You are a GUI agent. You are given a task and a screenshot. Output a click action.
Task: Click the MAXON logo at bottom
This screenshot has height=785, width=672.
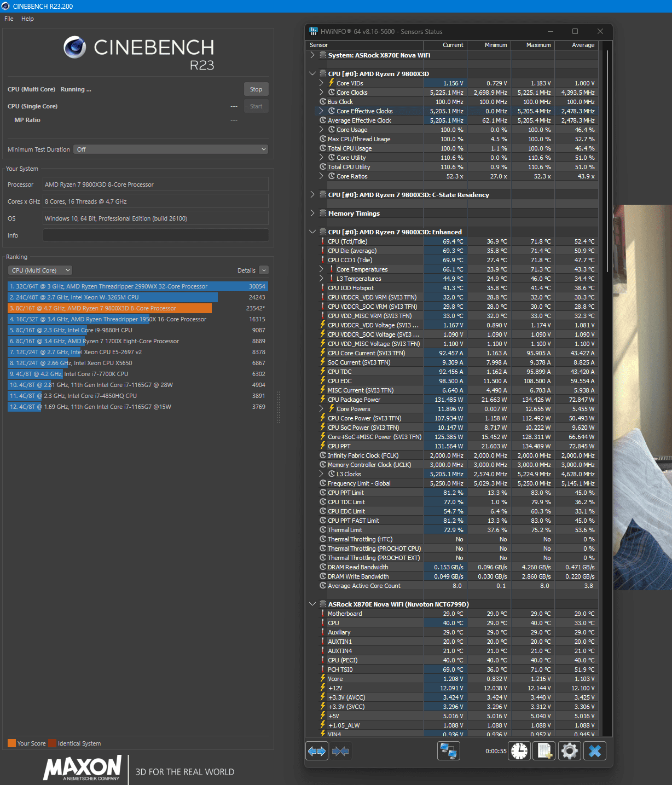pos(83,768)
